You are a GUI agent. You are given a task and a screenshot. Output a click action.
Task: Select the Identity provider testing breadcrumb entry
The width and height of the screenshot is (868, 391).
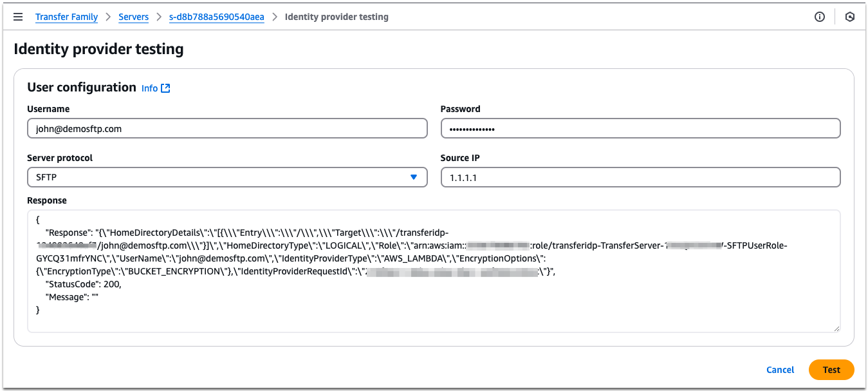coord(337,17)
